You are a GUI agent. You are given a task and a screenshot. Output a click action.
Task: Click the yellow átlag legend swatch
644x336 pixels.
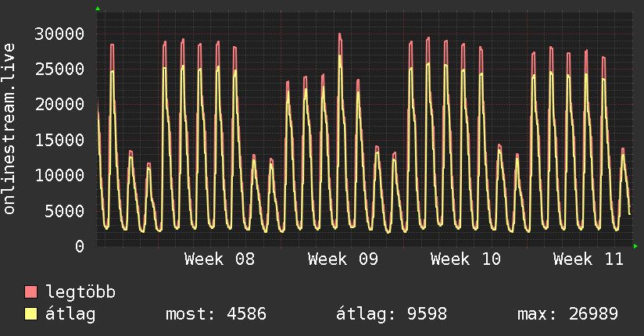coord(30,314)
